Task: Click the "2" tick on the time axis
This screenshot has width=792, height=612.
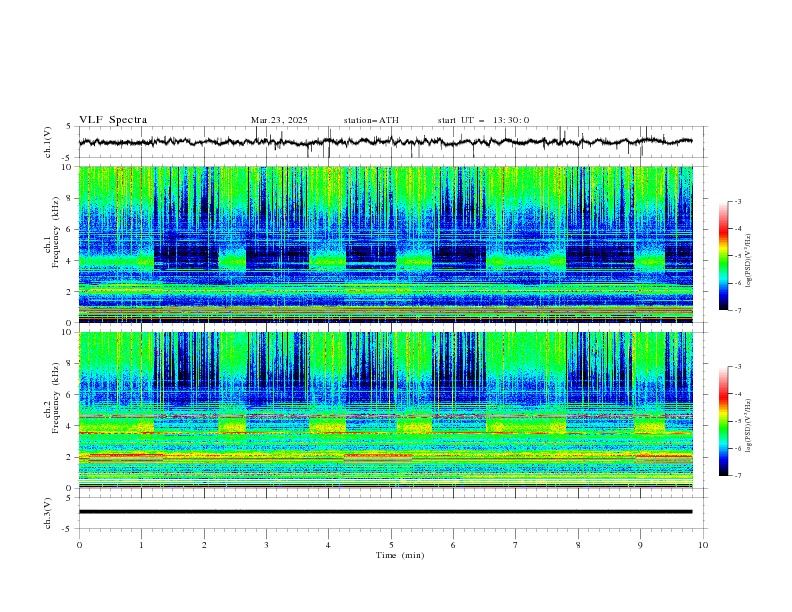Action: [204, 545]
